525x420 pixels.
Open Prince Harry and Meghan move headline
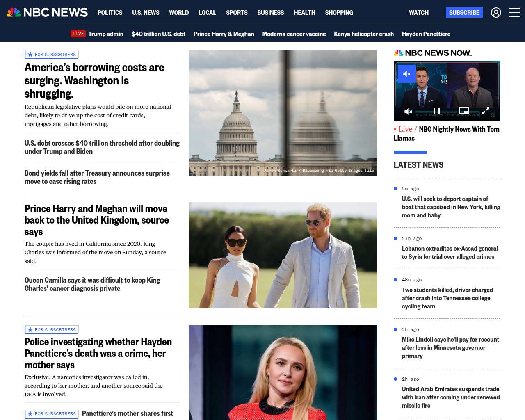97,220
